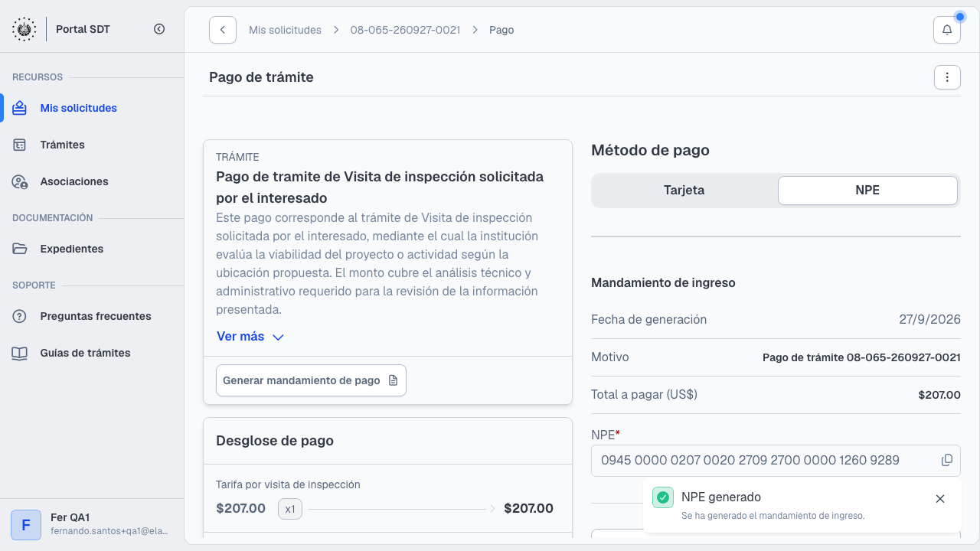Click the NPE code input field

click(x=776, y=460)
